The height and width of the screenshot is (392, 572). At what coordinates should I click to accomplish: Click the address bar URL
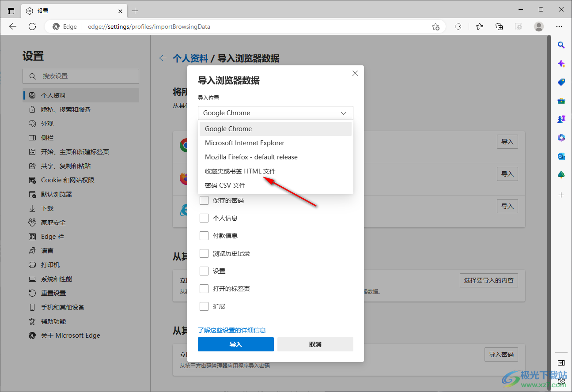(x=149, y=26)
